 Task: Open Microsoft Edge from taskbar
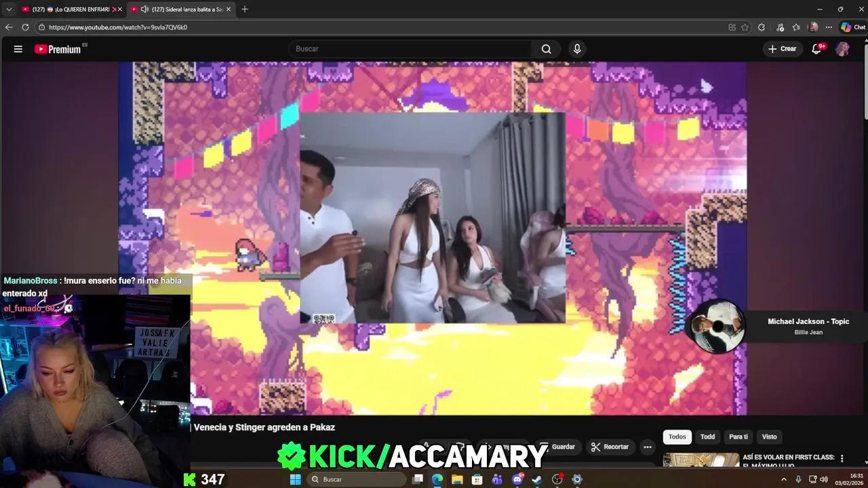coord(437,479)
